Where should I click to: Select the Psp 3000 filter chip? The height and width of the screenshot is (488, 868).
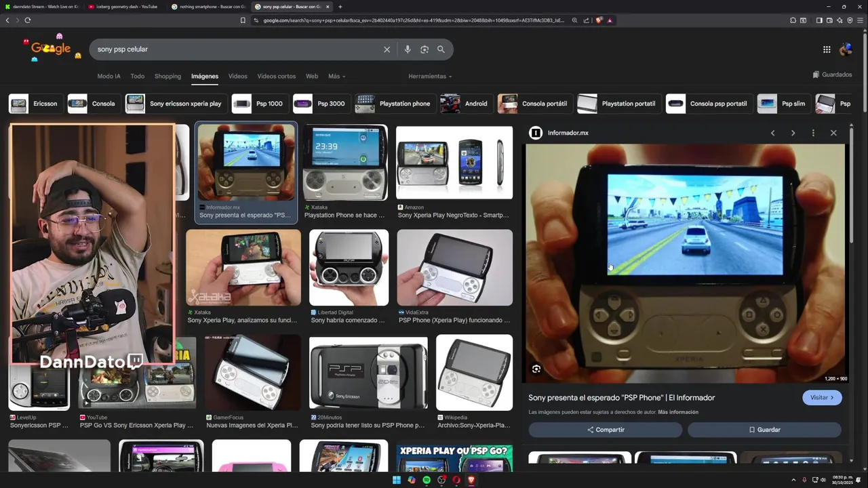coord(321,104)
